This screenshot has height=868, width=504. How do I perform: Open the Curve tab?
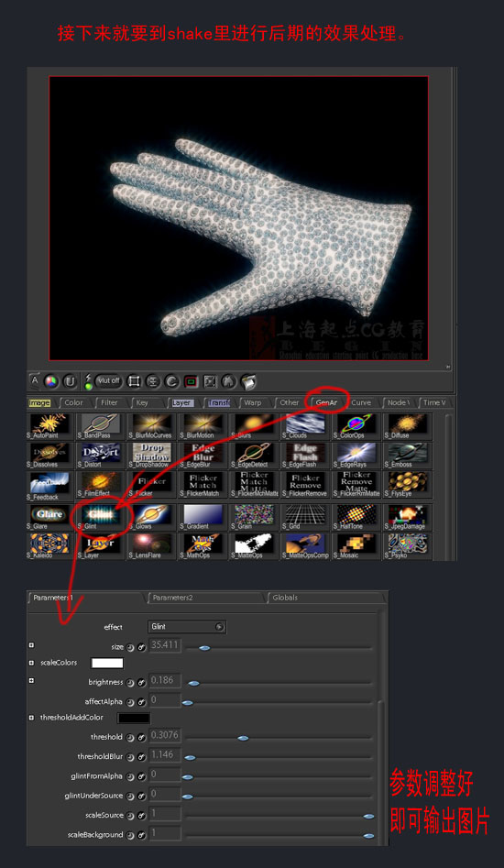[x=361, y=402]
